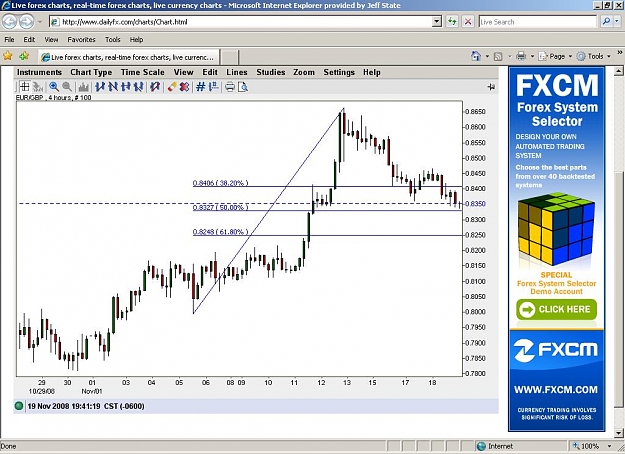Click the fourth blue line-drawing tool icon
This screenshot has width=625, height=454.
139,86
